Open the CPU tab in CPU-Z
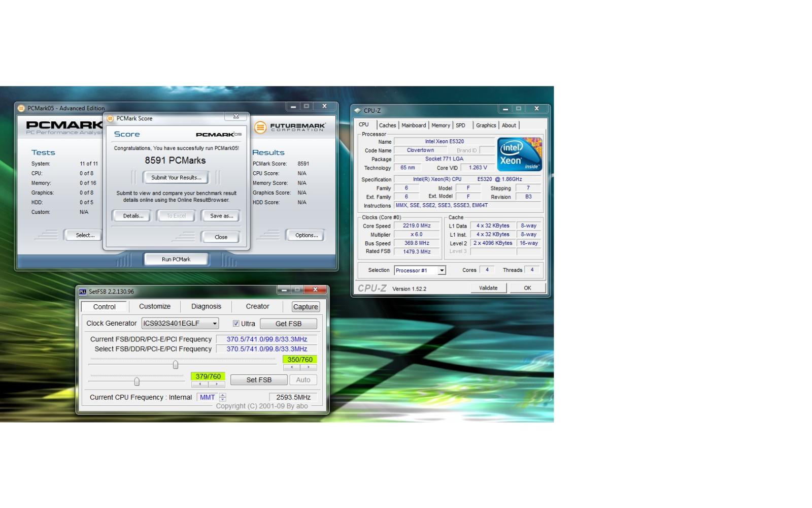The image size is (812, 508). pyautogui.click(x=364, y=124)
